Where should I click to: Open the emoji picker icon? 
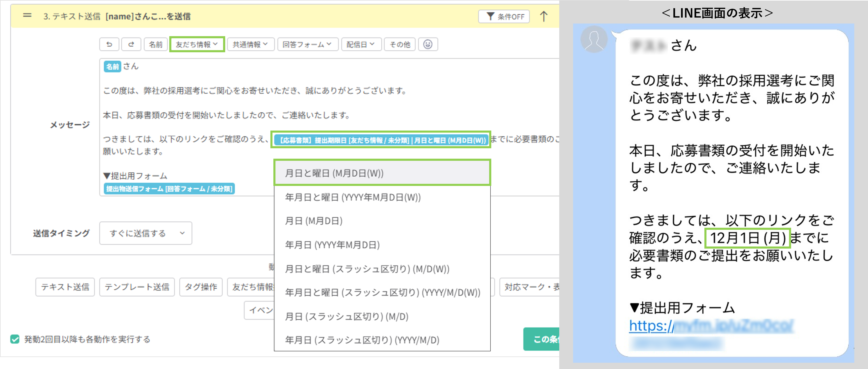pos(428,44)
